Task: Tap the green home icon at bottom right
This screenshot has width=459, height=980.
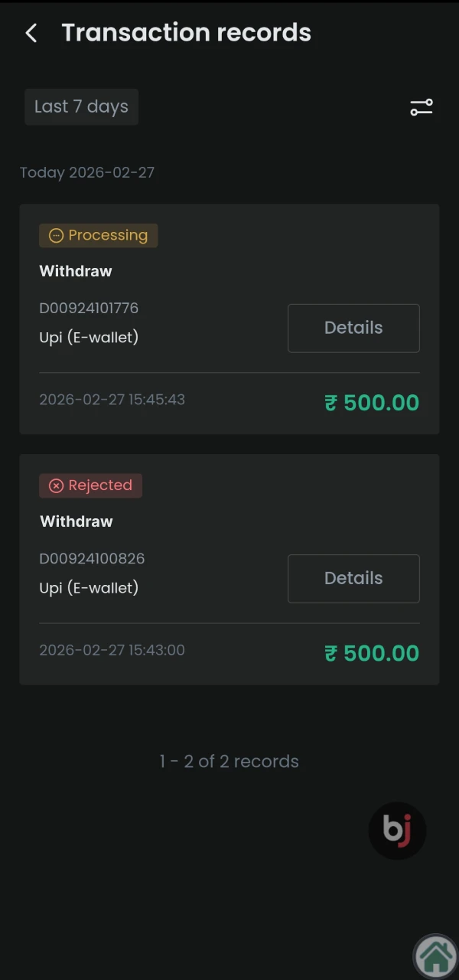Action: coord(435,955)
